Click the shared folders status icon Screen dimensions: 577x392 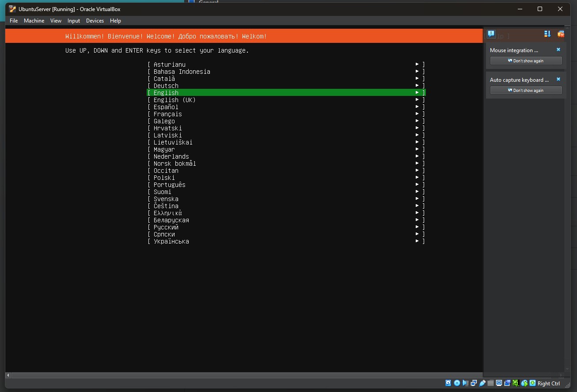[x=491, y=383]
